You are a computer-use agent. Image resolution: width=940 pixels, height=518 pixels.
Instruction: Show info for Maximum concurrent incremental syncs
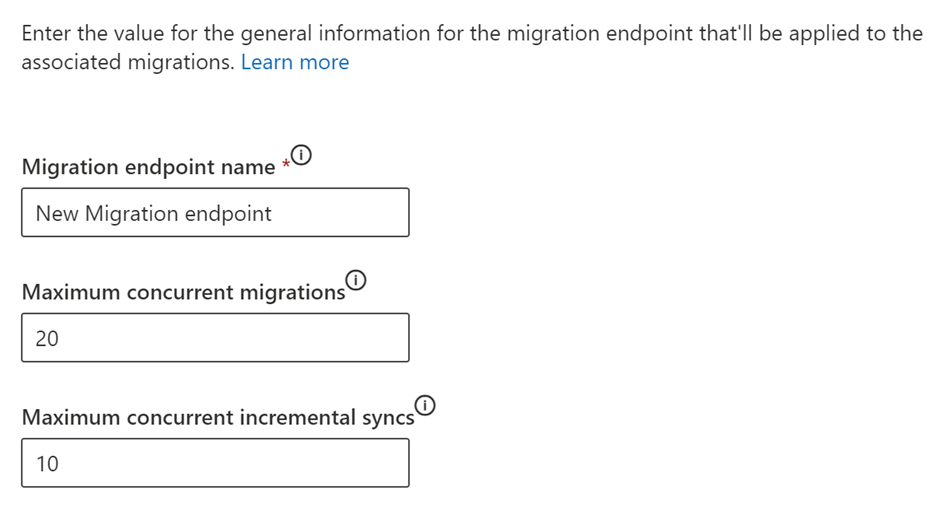tap(426, 404)
